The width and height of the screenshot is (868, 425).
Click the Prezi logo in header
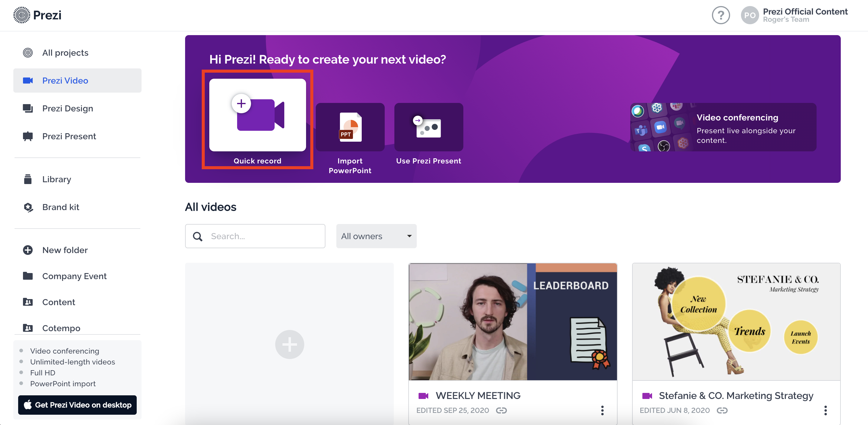pyautogui.click(x=38, y=15)
